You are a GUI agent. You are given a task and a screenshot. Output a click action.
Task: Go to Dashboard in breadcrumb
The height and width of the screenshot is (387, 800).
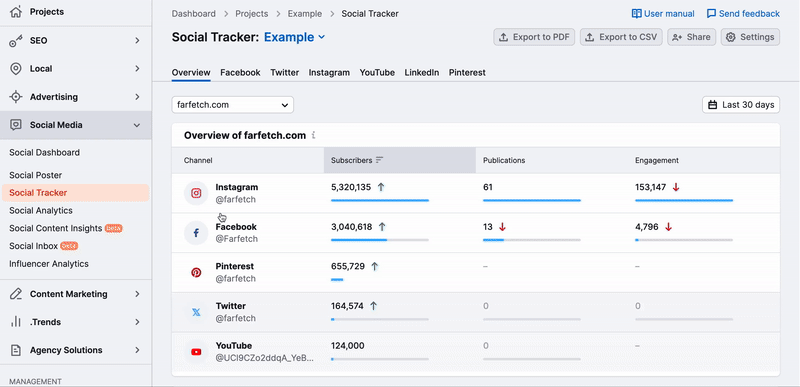coord(193,14)
